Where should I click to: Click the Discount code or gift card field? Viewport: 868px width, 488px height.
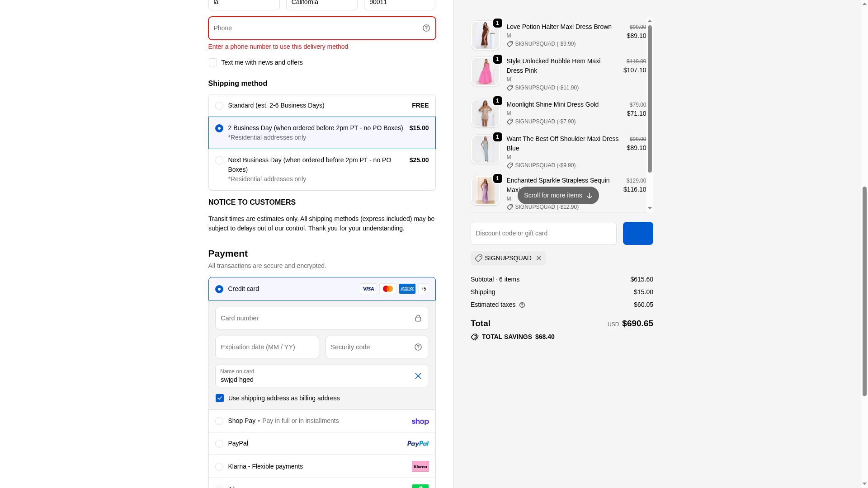[543, 233]
